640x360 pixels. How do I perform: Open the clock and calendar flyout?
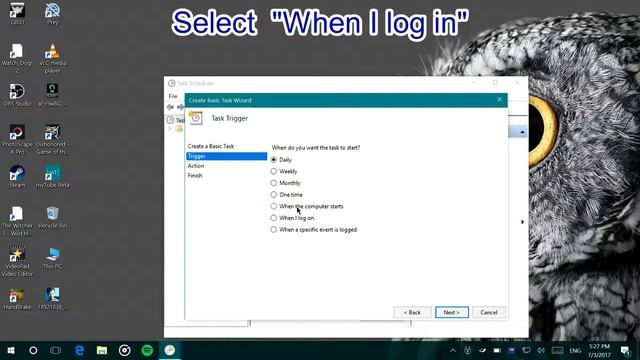click(599, 351)
